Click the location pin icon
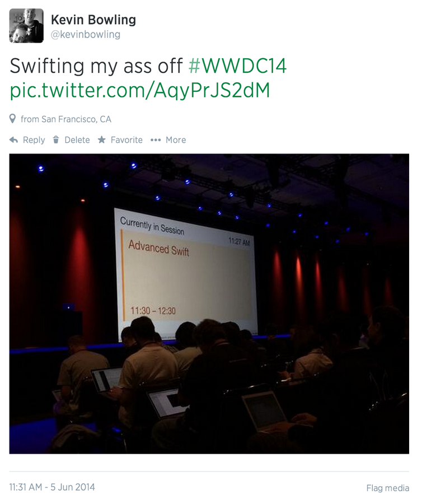This screenshot has height=504, width=422. coord(12,119)
